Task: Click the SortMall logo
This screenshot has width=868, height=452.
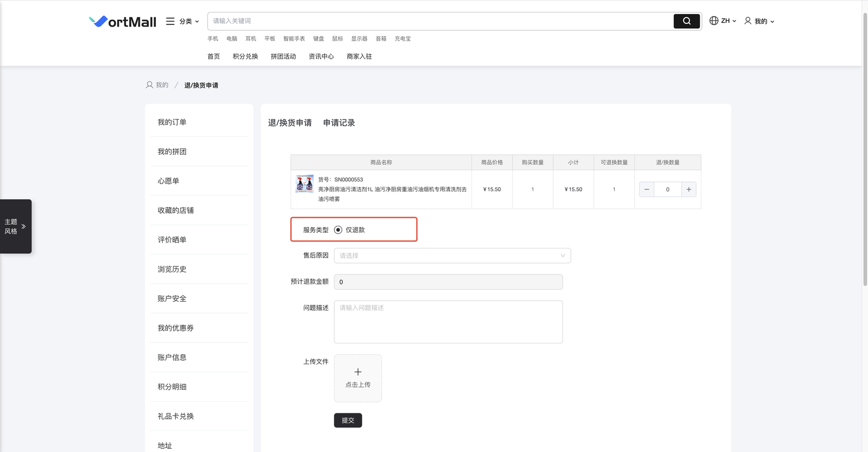Action: coord(123,22)
